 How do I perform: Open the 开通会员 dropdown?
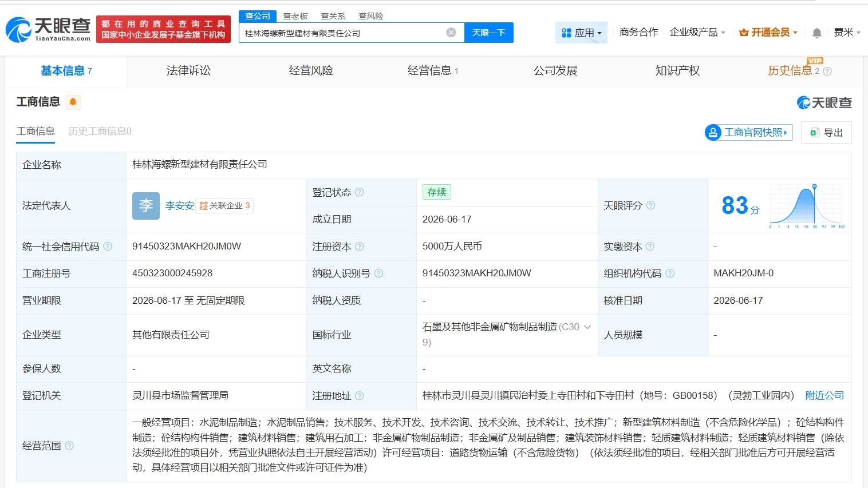click(x=768, y=33)
